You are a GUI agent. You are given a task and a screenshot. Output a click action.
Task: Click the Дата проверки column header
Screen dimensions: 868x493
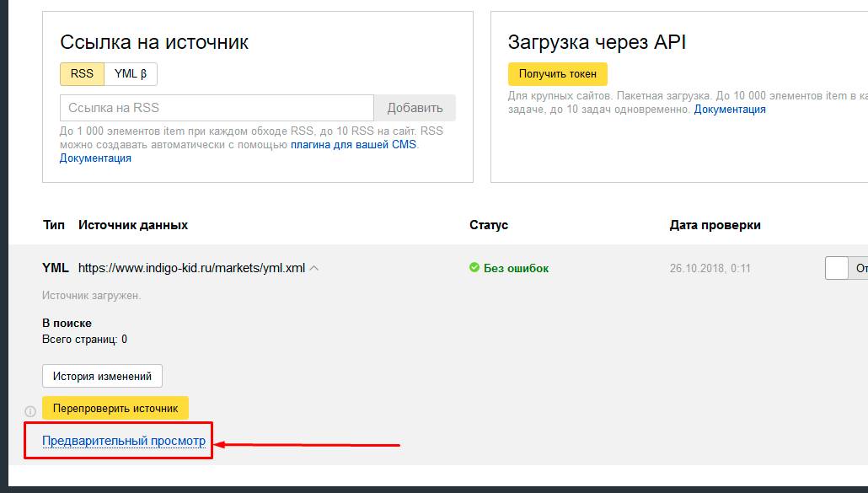click(712, 224)
